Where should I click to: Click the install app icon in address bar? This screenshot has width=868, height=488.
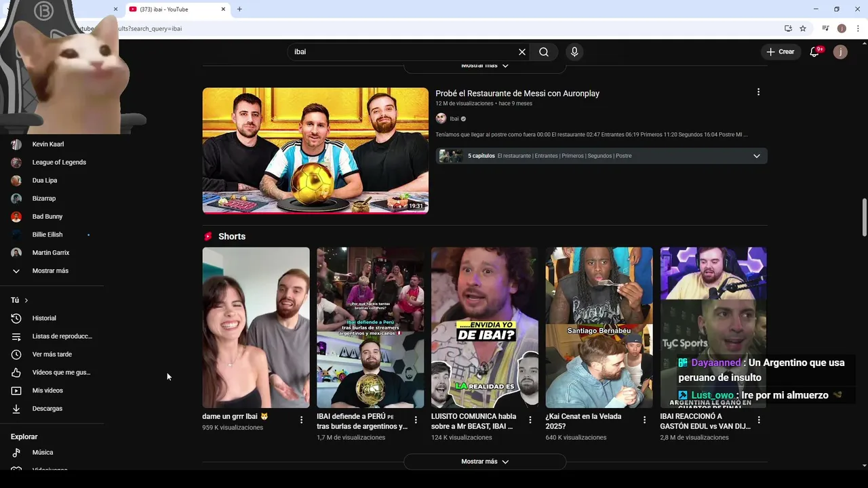tap(788, 28)
